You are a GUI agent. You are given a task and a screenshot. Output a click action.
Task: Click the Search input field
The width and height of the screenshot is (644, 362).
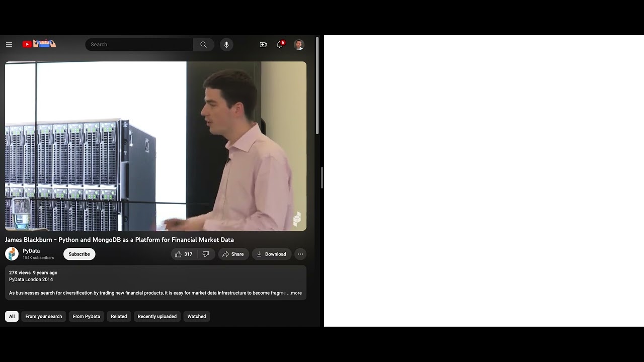pyautogui.click(x=139, y=44)
